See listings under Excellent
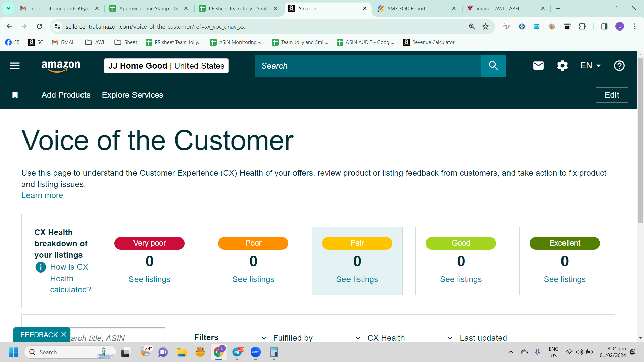 (x=565, y=279)
